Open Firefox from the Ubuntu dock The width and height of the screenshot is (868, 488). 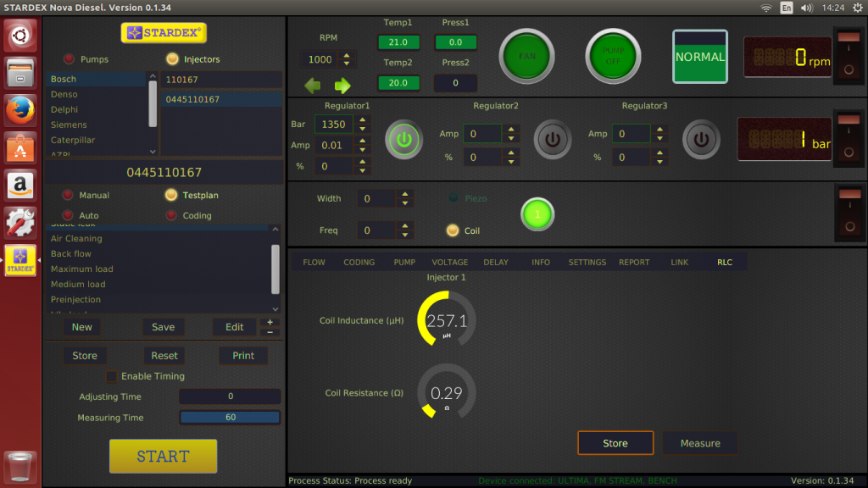click(20, 110)
